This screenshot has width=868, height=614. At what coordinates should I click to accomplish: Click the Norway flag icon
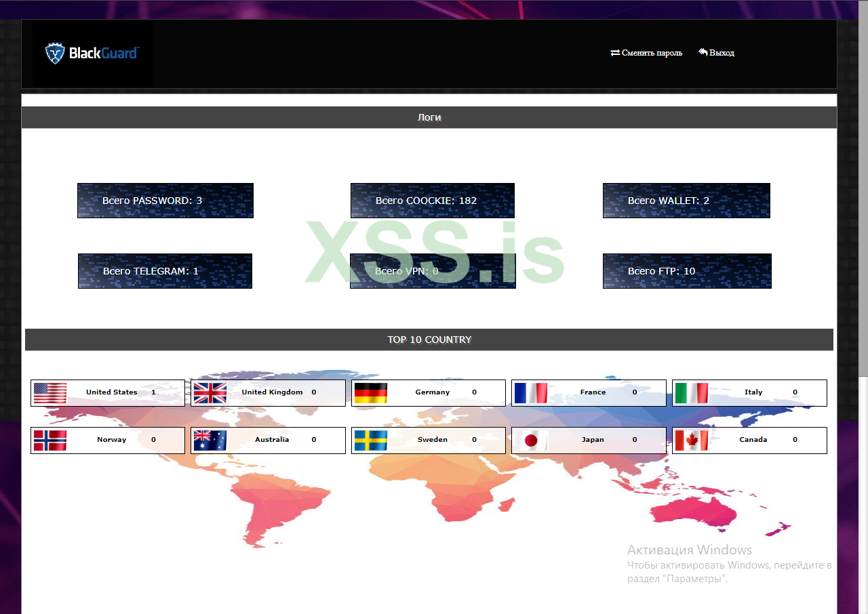(50, 441)
